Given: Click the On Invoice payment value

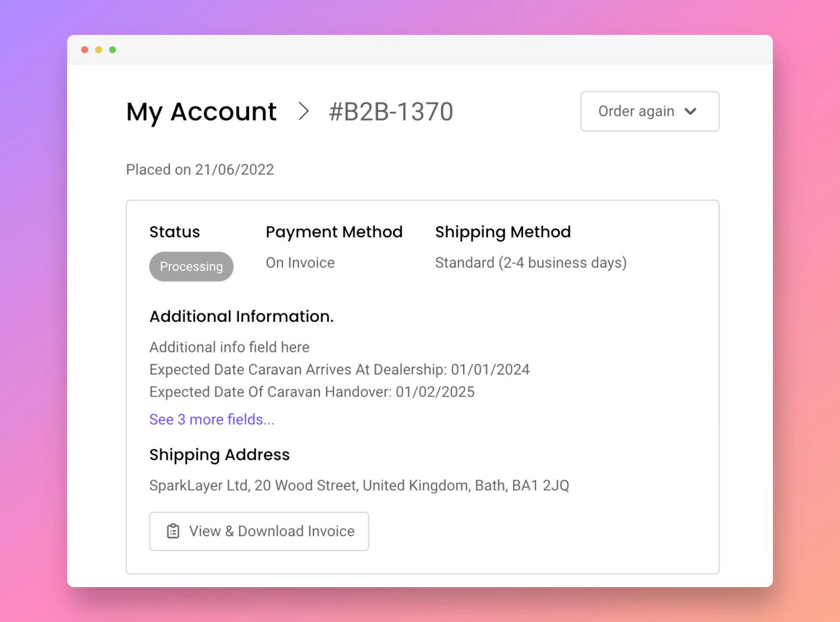Looking at the screenshot, I should coord(300,263).
